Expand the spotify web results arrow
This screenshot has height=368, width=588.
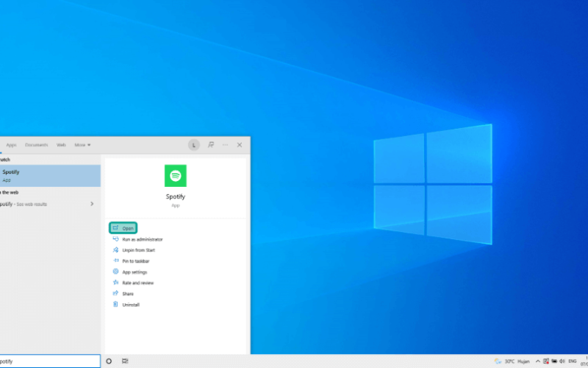click(92, 204)
